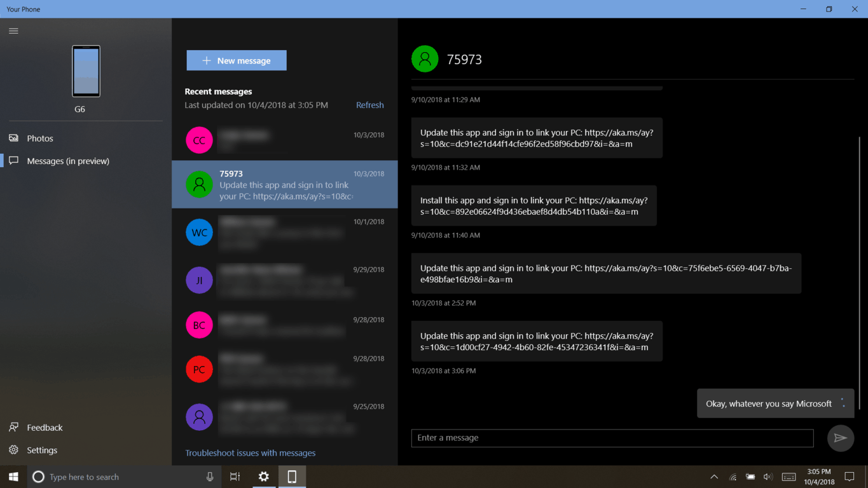Open the touch keyboard tray icon
The image size is (868, 488).
click(789, 477)
